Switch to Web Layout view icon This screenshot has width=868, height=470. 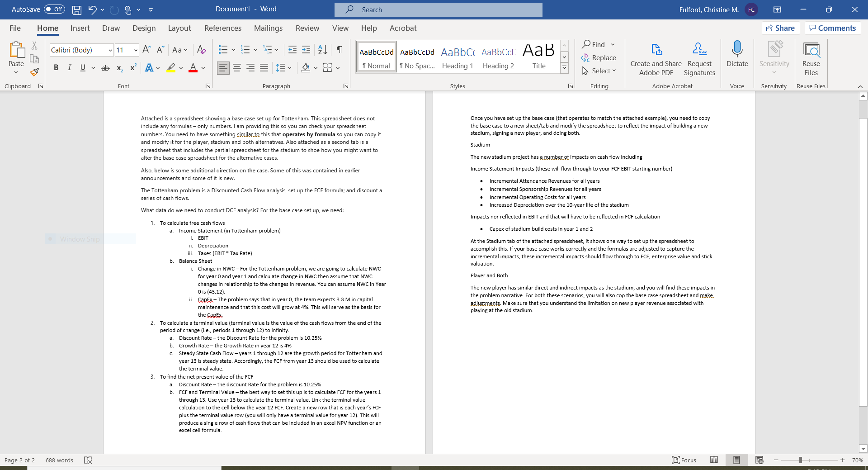coord(759,460)
